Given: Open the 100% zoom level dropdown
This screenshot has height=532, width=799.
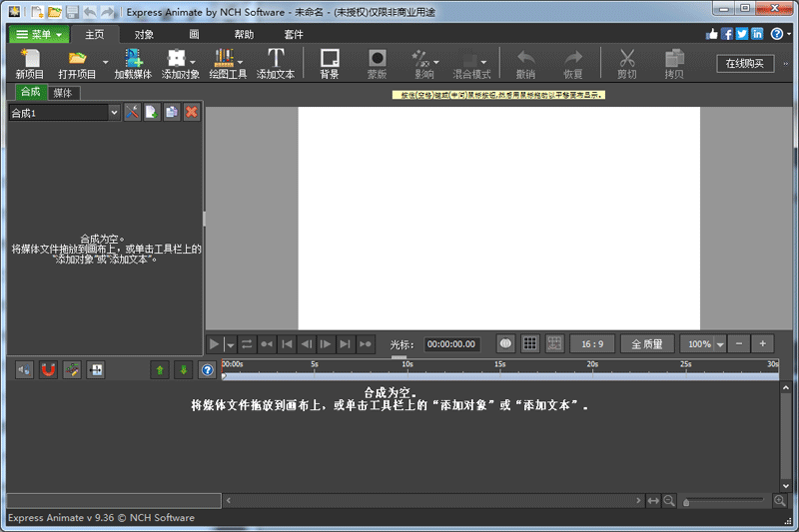Looking at the screenshot, I should (x=720, y=344).
